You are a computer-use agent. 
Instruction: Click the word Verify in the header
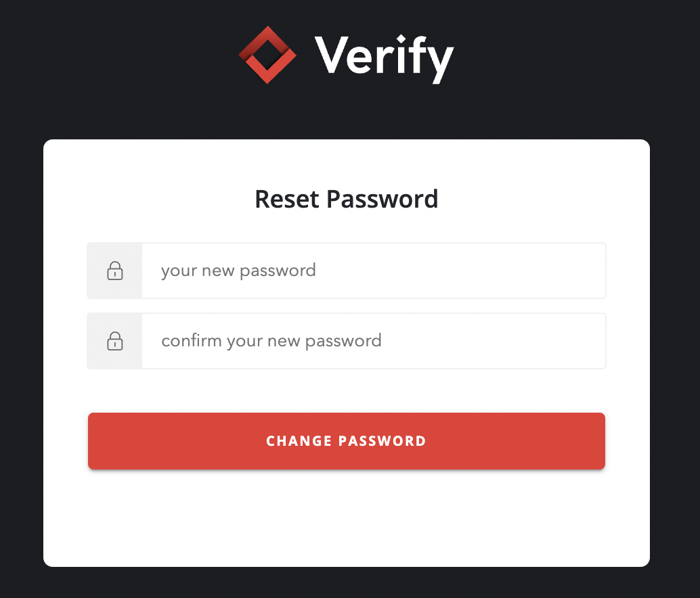(384, 56)
